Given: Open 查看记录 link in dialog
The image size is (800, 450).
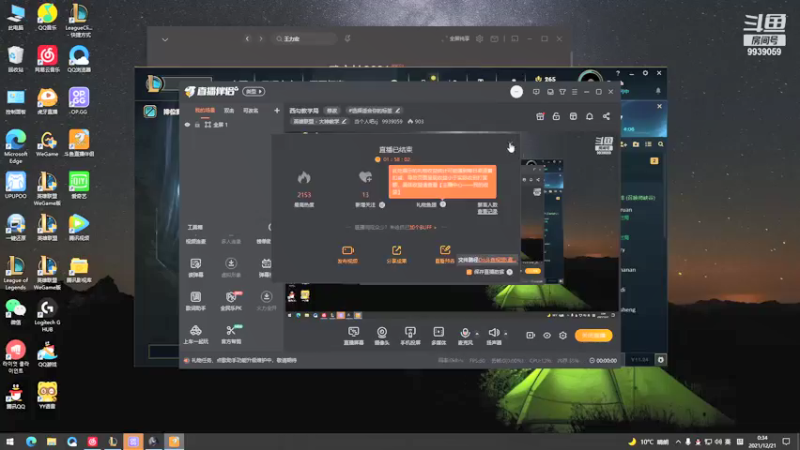Looking at the screenshot, I should (x=487, y=211).
